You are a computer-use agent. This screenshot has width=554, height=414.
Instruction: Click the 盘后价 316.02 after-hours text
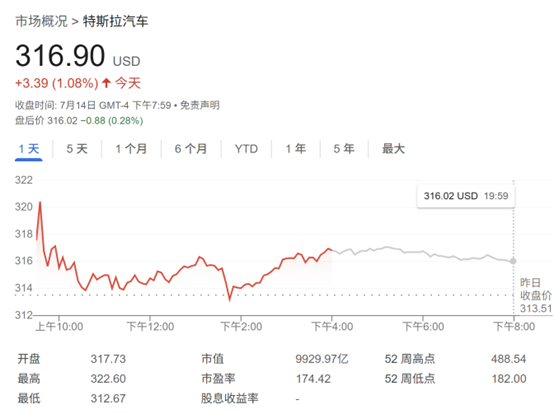(46, 121)
